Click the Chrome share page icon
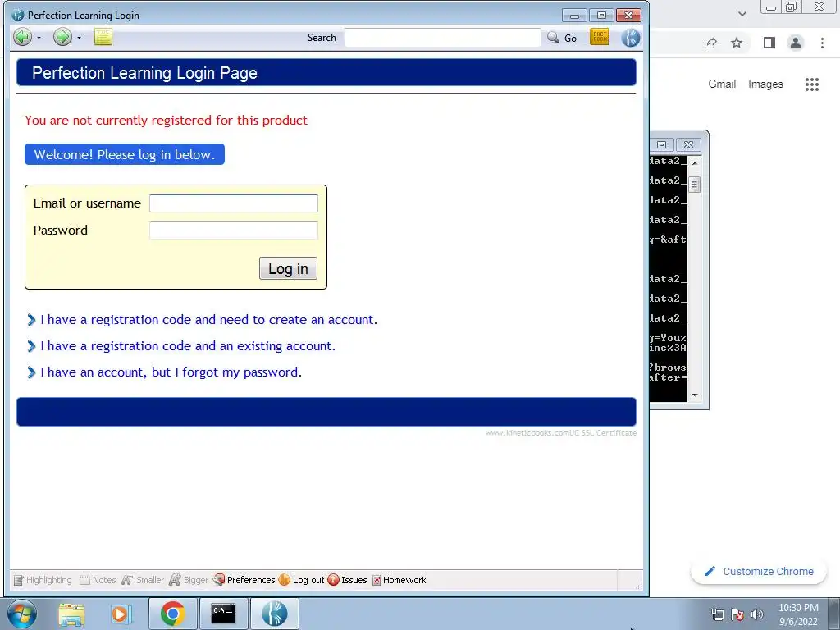840x630 pixels. click(710, 43)
